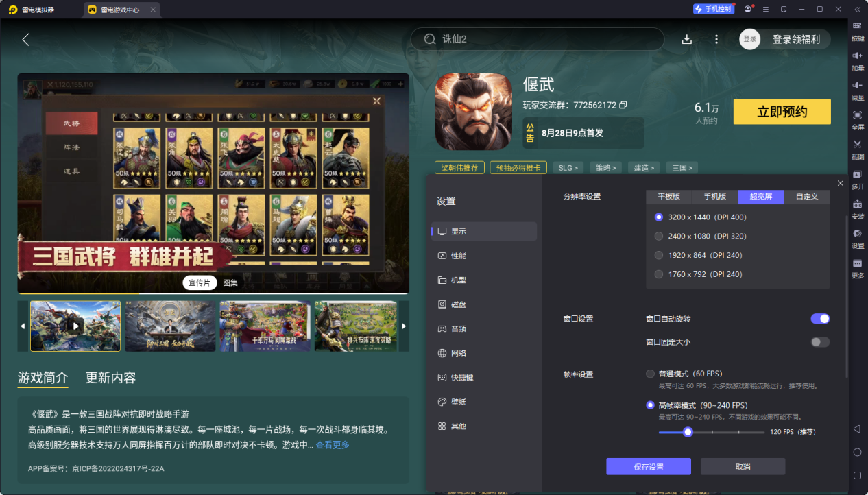The width and height of the screenshot is (868, 495).
Task: Click the 偃武 game app icon
Action: coord(474,111)
